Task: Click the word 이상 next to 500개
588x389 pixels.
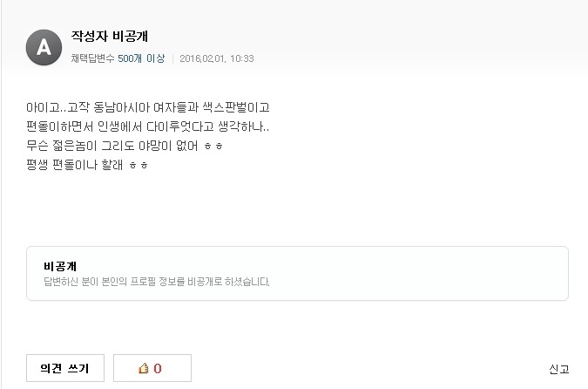Action: click(154, 58)
